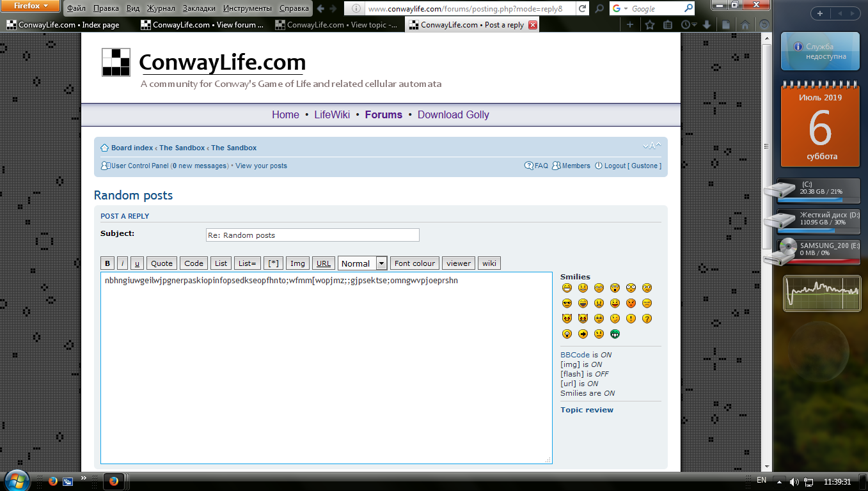Insert the red embarrassed smiley
Viewport: 868px width, 491px height.
tap(631, 303)
